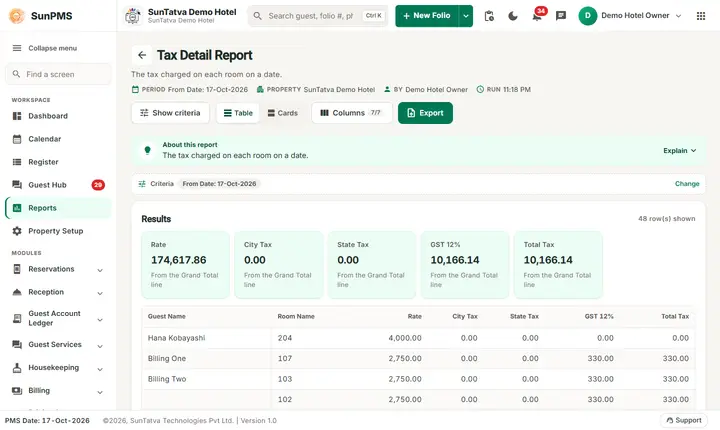This screenshot has width=720, height=430.
Task: Click the Guest Account Ledger icon
Action: [x=17, y=318]
